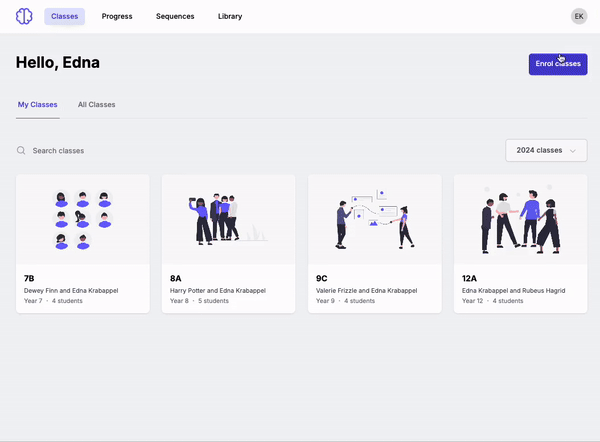Switch to the All Classes tab
This screenshot has height=442, width=600.
coord(97,105)
